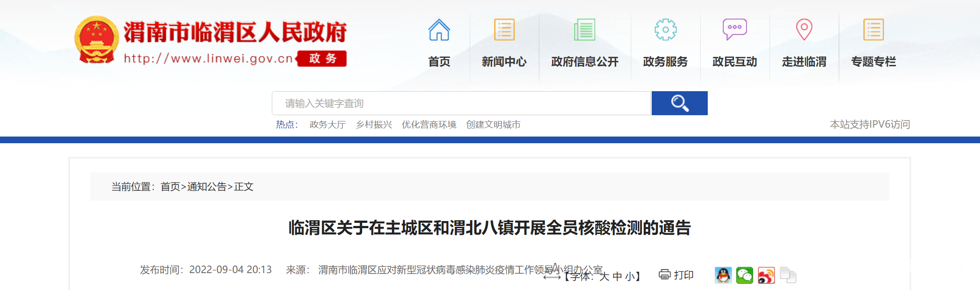Click the printer icon
Image resolution: width=980 pixels, height=290 pixels.
(x=665, y=274)
